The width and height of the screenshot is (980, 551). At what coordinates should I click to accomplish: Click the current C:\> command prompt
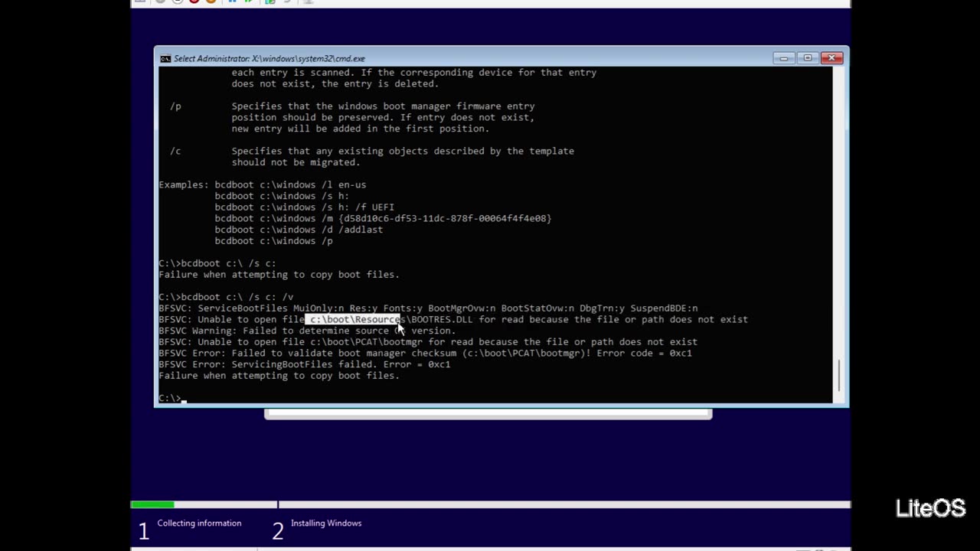pos(170,397)
